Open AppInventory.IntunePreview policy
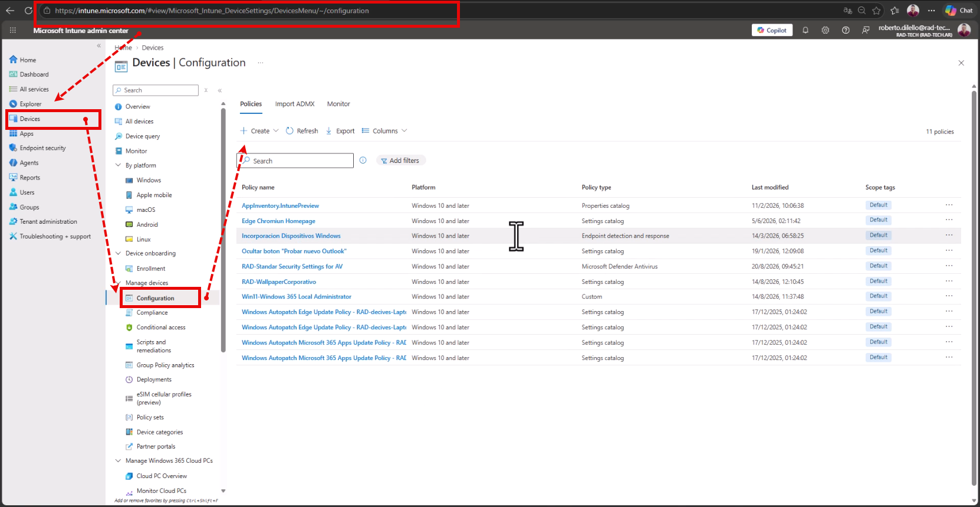Screen dimensions: 980x507 (x=280, y=206)
